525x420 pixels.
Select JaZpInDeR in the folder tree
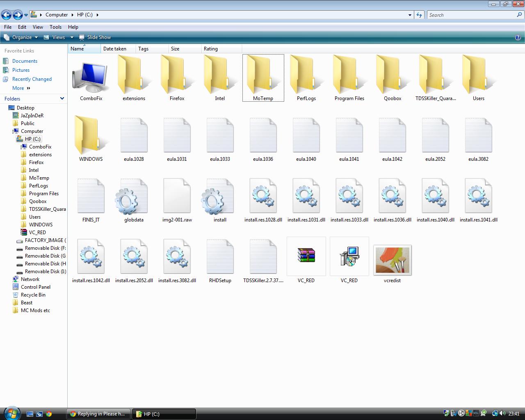[32, 116]
